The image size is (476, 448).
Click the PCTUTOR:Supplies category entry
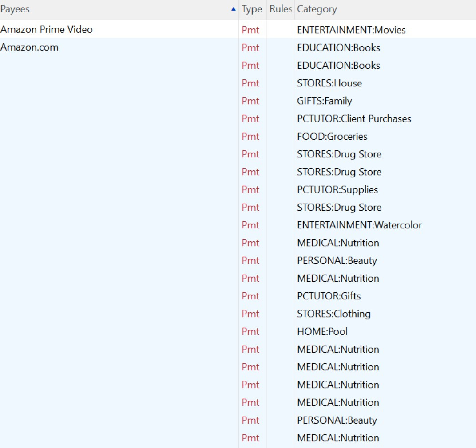click(337, 189)
